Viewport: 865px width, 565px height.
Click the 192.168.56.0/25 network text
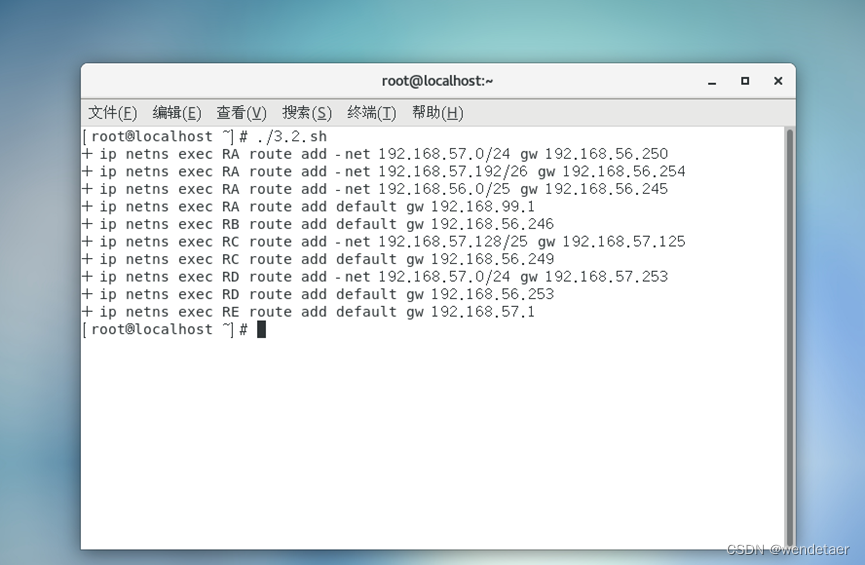coord(444,189)
